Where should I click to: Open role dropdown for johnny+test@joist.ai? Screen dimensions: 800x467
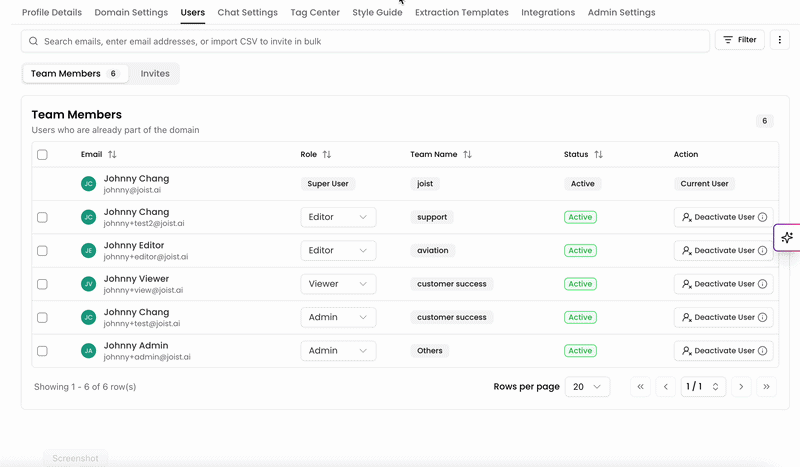point(338,317)
